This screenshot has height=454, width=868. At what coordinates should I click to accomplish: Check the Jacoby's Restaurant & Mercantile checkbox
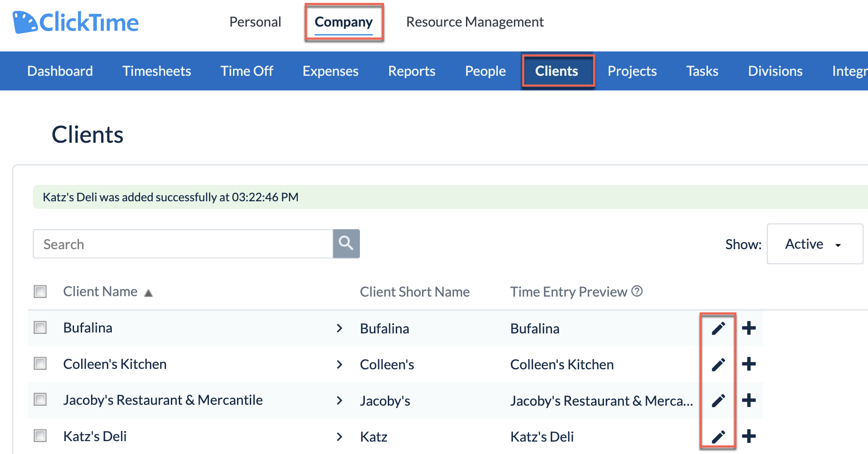(40, 400)
